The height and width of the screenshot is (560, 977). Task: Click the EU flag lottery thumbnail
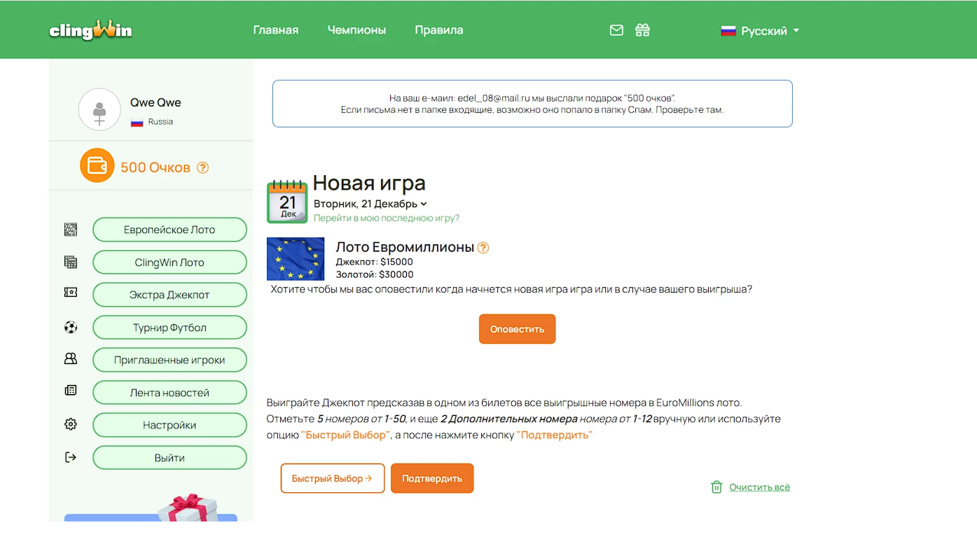296,259
